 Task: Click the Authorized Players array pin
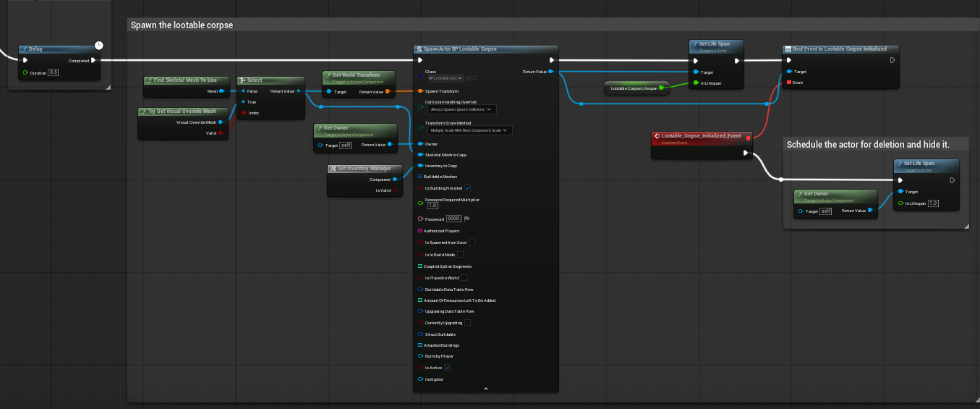(420, 231)
